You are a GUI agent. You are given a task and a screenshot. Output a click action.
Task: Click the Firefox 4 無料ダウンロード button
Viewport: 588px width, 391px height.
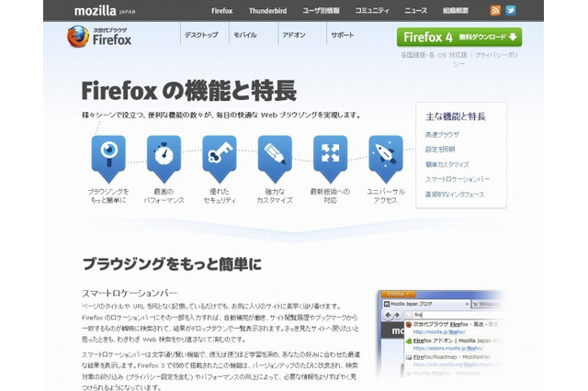point(459,37)
